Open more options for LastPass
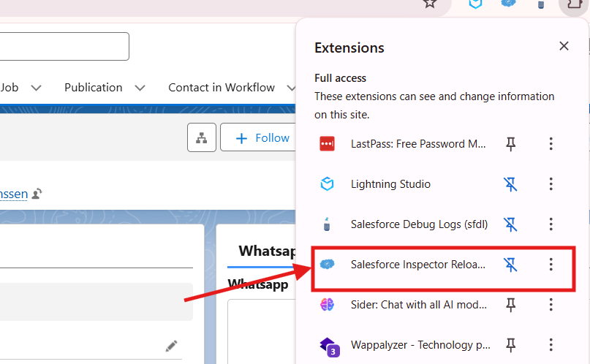This screenshot has width=590, height=364. [x=551, y=144]
